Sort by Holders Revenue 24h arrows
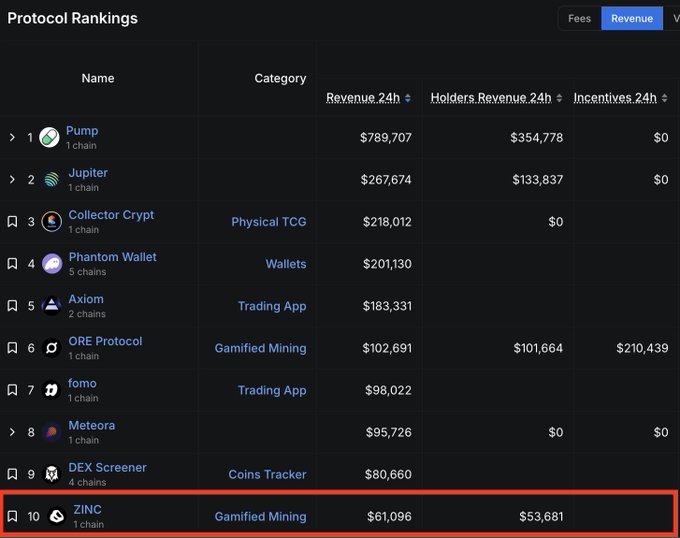The image size is (680, 538). 559,98
